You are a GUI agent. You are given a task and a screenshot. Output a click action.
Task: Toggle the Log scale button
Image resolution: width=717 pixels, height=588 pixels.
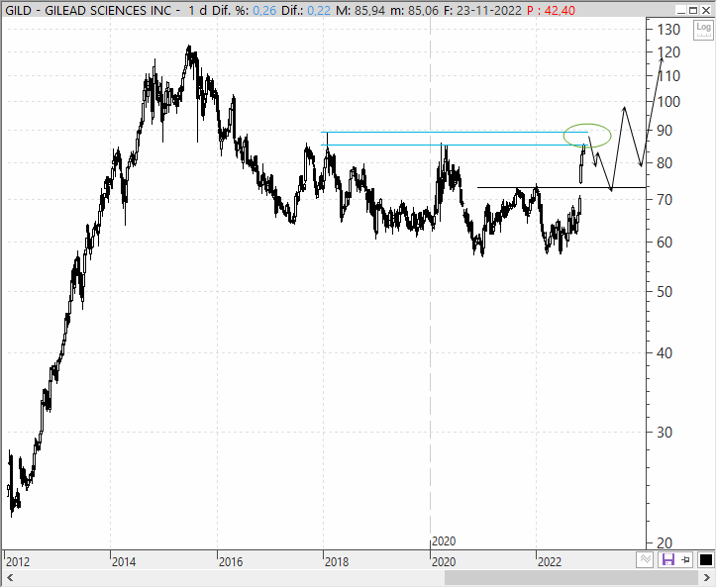point(703,30)
